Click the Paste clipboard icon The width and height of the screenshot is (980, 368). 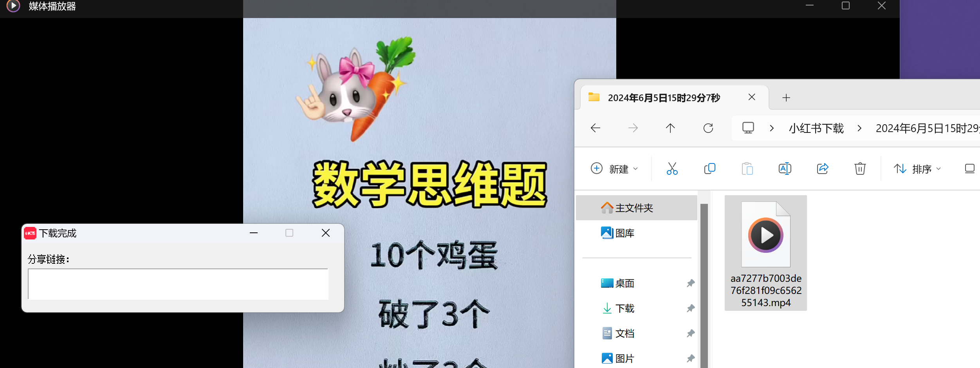coord(747,169)
